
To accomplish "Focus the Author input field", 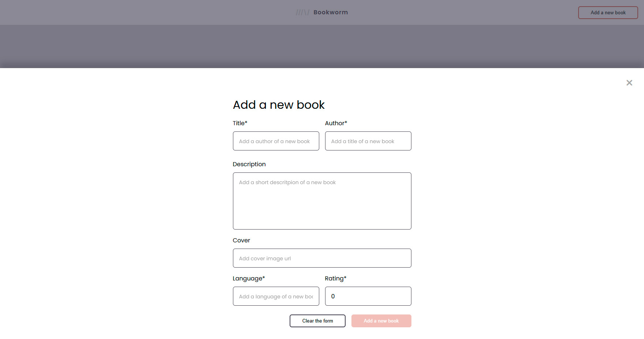I will pyautogui.click(x=368, y=141).
